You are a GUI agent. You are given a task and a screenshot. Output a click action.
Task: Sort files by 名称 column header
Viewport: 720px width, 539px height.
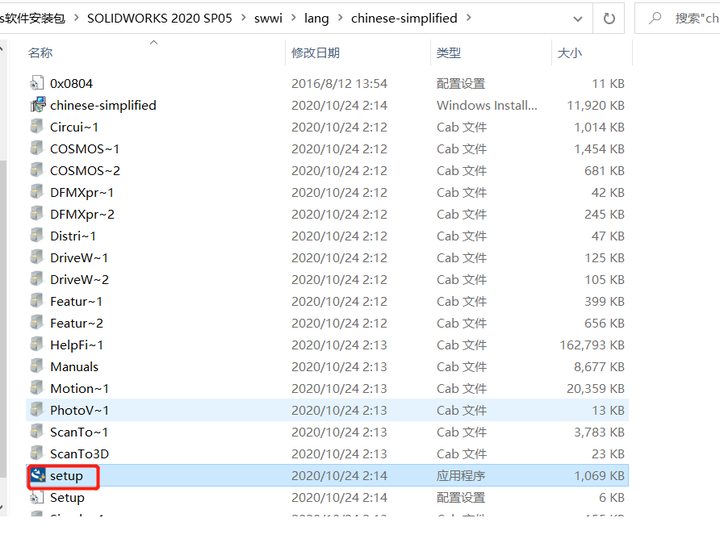[x=40, y=53]
